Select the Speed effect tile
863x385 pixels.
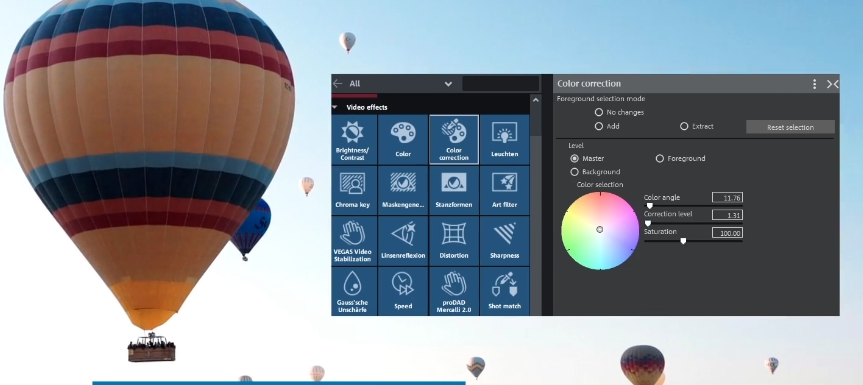pyautogui.click(x=403, y=291)
